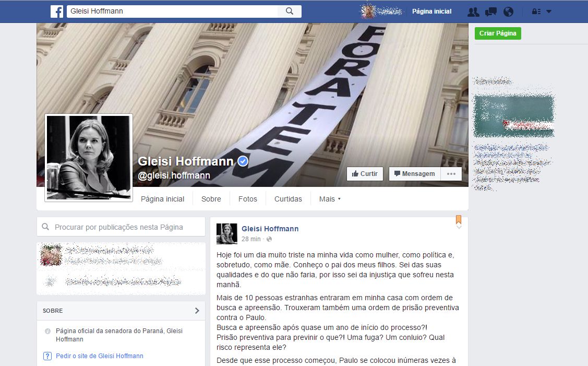Click the verified badge next to Gleisi Hoffmann
This screenshot has width=588, height=366.
tap(242, 161)
